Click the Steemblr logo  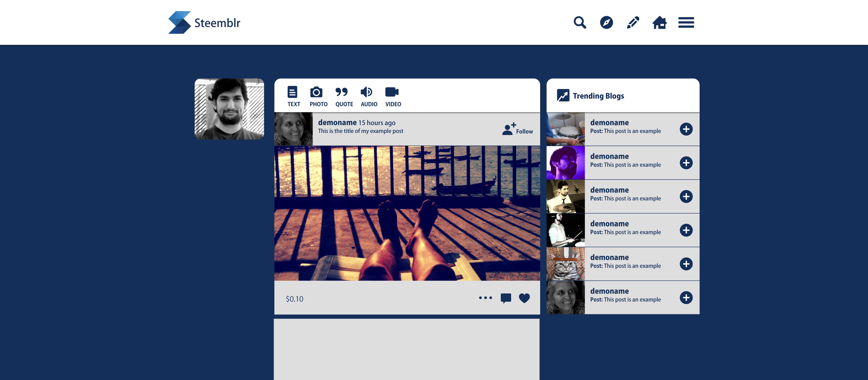pyautogui.click(x=204, y=23)
